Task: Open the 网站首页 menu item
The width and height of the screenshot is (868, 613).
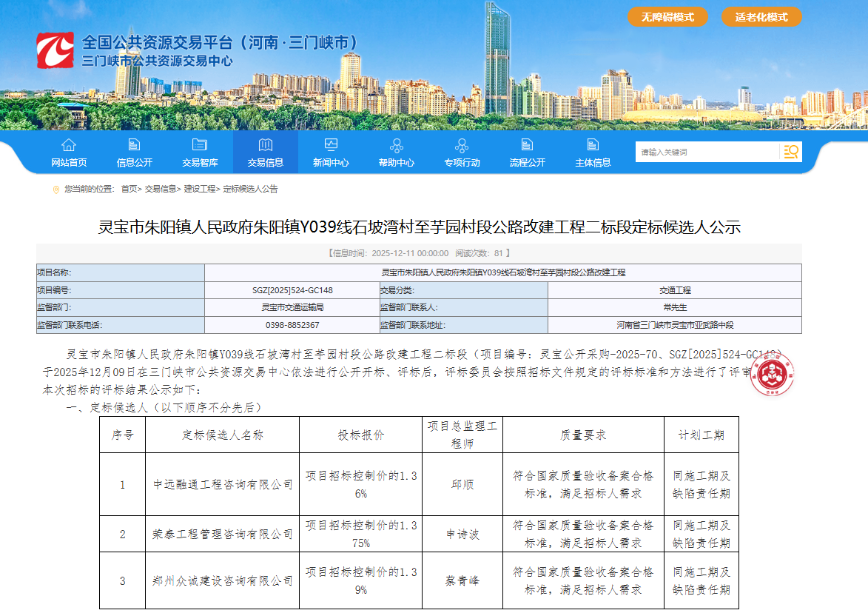Action: pyautogui.click(x=69, y=163)
